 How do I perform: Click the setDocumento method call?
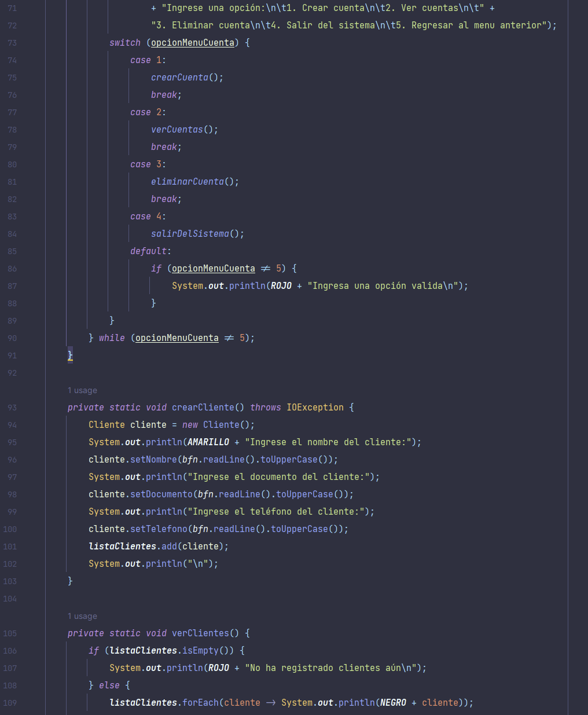[x=161, y=494]
